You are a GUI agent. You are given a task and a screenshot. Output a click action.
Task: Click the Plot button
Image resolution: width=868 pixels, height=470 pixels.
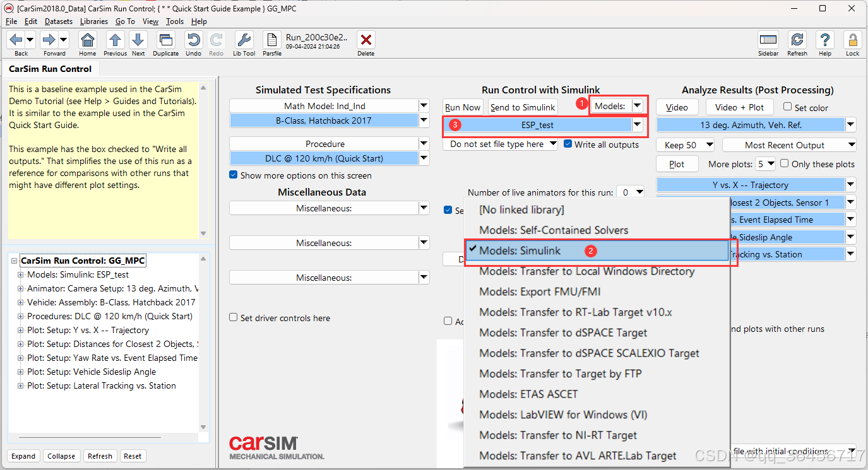(677, 164)
